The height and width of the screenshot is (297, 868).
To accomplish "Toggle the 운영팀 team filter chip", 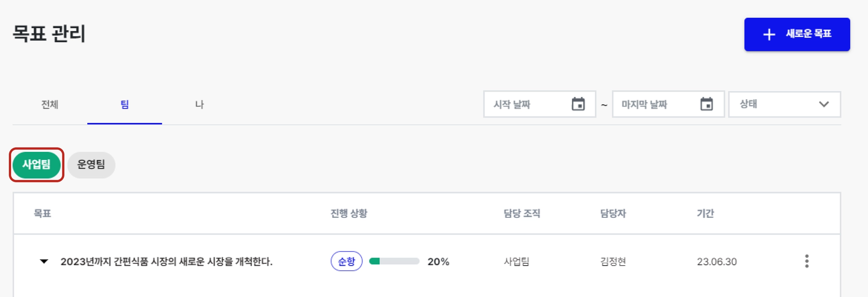I will click(91, 165).
